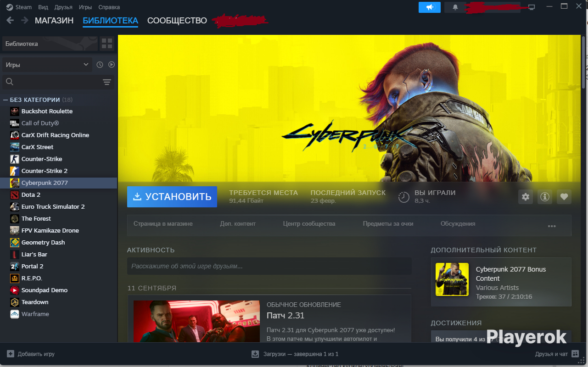This screenshot has width=588, height=367.
Task: Open the Доп. контент link
Action: coord(238,224)
